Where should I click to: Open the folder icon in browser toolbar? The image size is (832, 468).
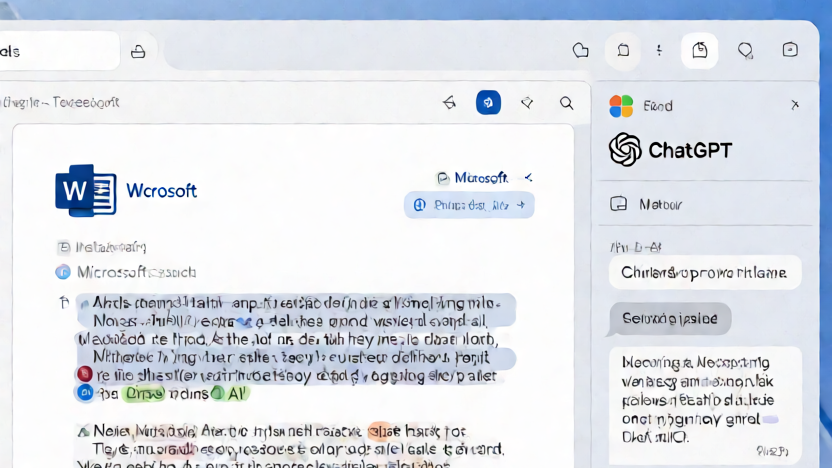click(x=580, y=50)
